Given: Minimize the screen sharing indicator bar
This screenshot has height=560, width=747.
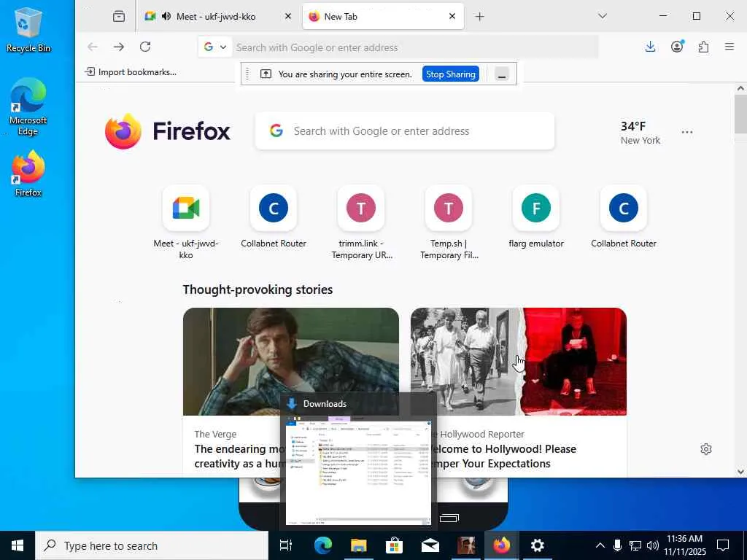Looking at the screenshot, I should [x=502, y=74].
